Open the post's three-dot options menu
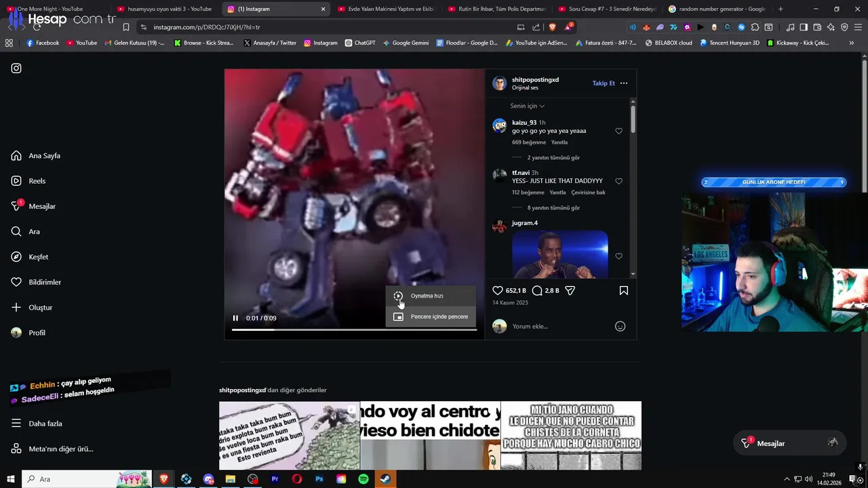Image resolution: width=868 pixels, height=488 pixels. point(624,83)
